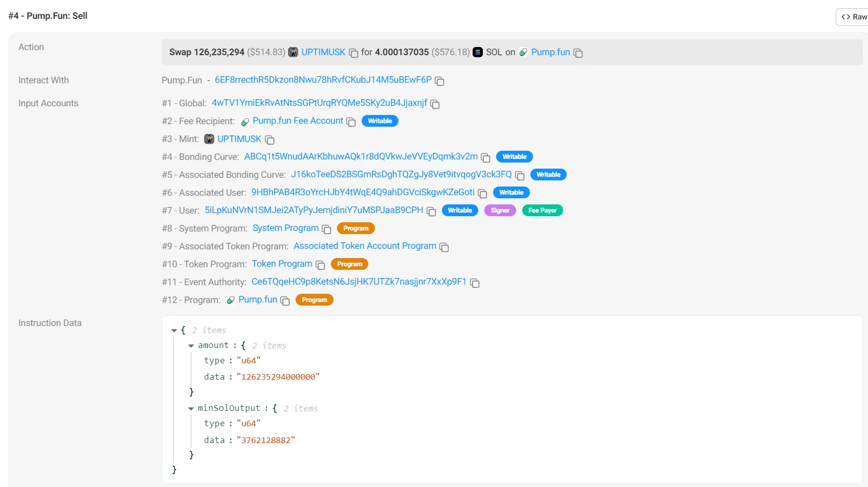Screen dimensions: 868x487
Task: Copy the Pump.Fun program address 6EF8rrec...
Action: tap(439, 81)
